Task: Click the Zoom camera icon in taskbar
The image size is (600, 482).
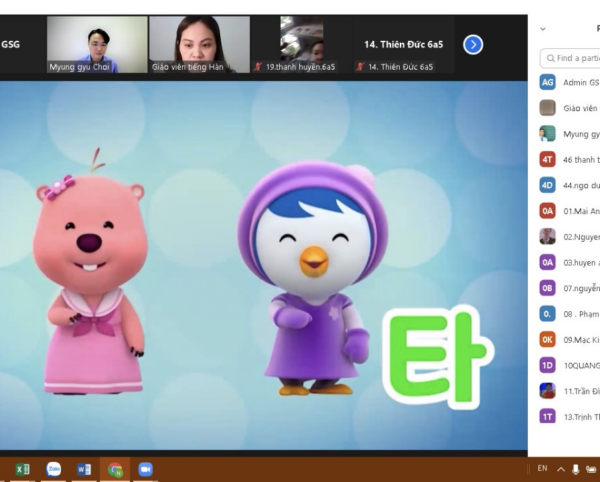Action: click(x=145, y=469)
